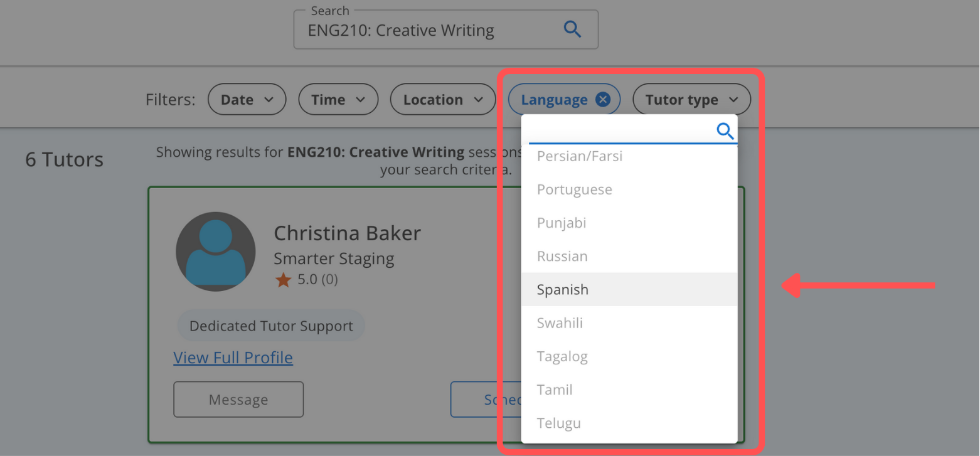Viewport: 980px width, 456px height.
Task: Click the magnifier in the language dropdown search
Action: (725, 131)
